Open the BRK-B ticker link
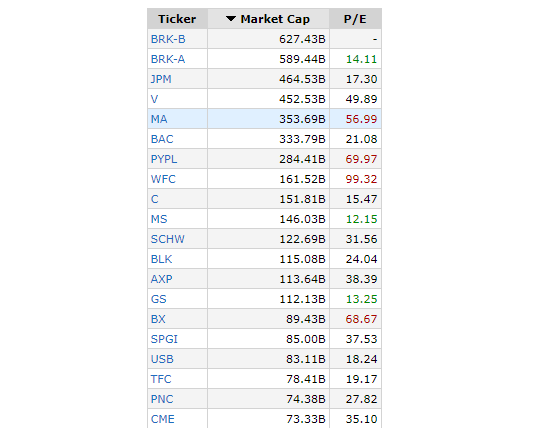The width and height of the screenshot is (539, 443). [168, 39]
